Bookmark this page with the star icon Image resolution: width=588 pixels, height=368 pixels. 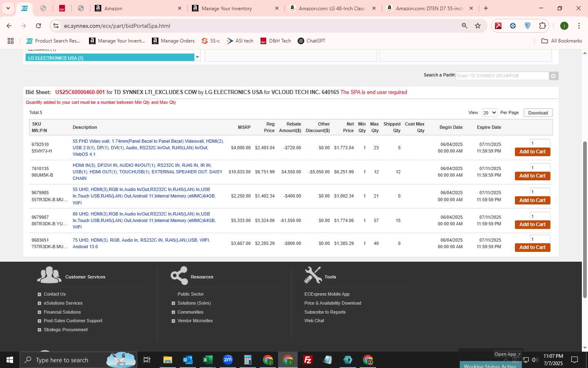pyautogui.click(x=478, y=26)
